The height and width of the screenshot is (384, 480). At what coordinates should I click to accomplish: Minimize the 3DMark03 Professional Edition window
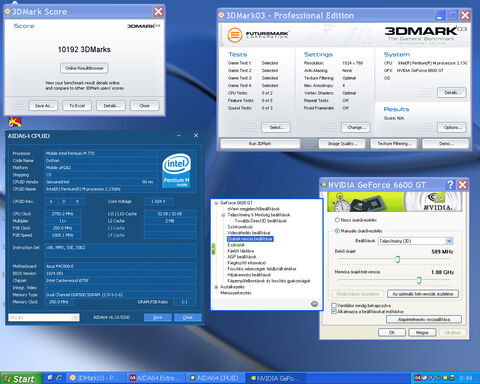pos(440,15)
